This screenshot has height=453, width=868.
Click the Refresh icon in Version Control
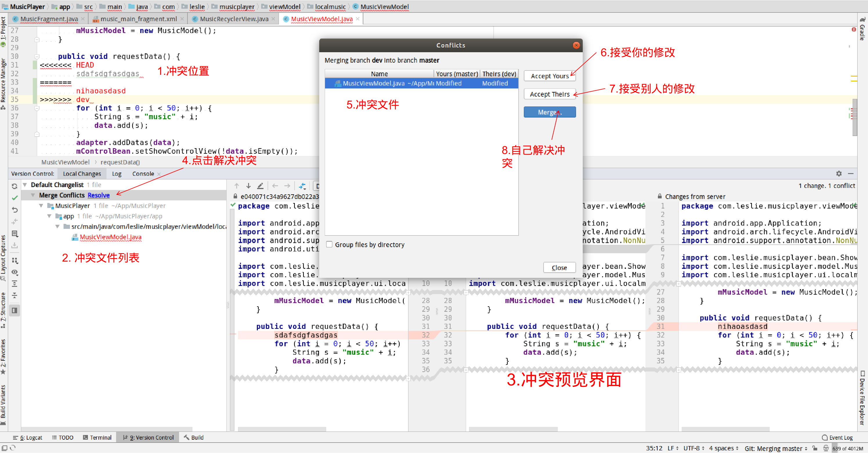tap(15, 186)
